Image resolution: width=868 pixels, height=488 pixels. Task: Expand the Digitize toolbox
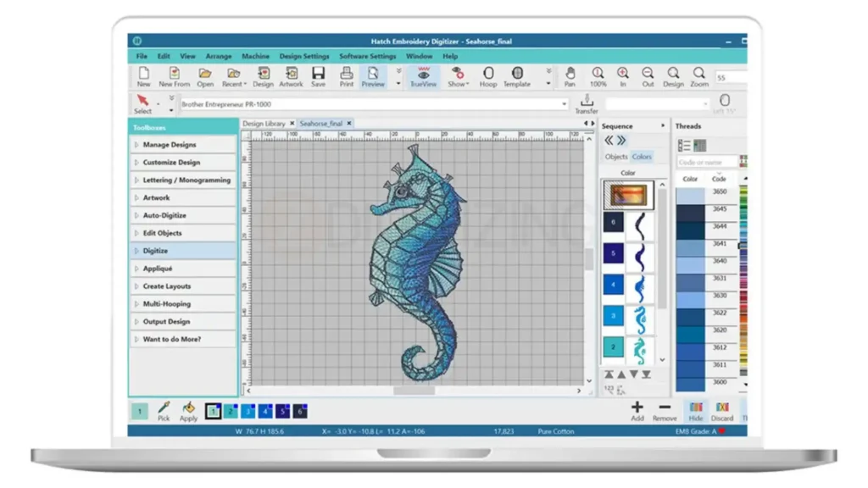pyautogui.click(x=183, y=251)
